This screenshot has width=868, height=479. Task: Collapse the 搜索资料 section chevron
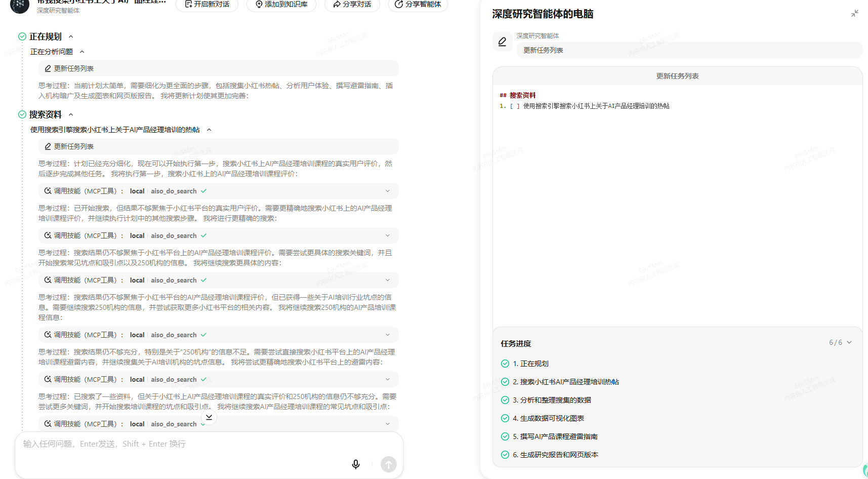71,114
